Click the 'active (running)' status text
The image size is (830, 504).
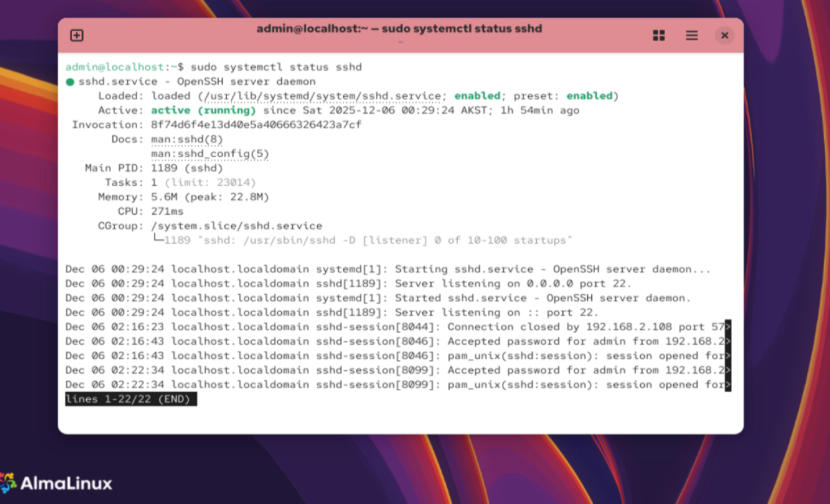(203, 111)
